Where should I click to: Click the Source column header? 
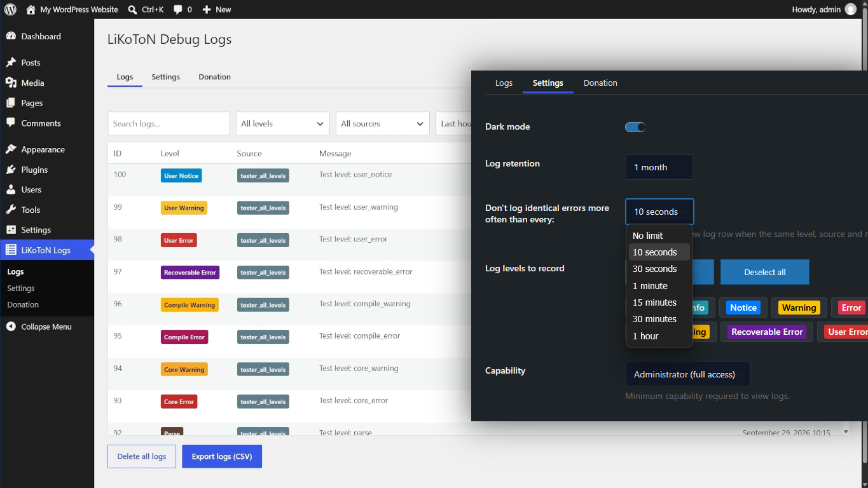(x=249, y=154)
